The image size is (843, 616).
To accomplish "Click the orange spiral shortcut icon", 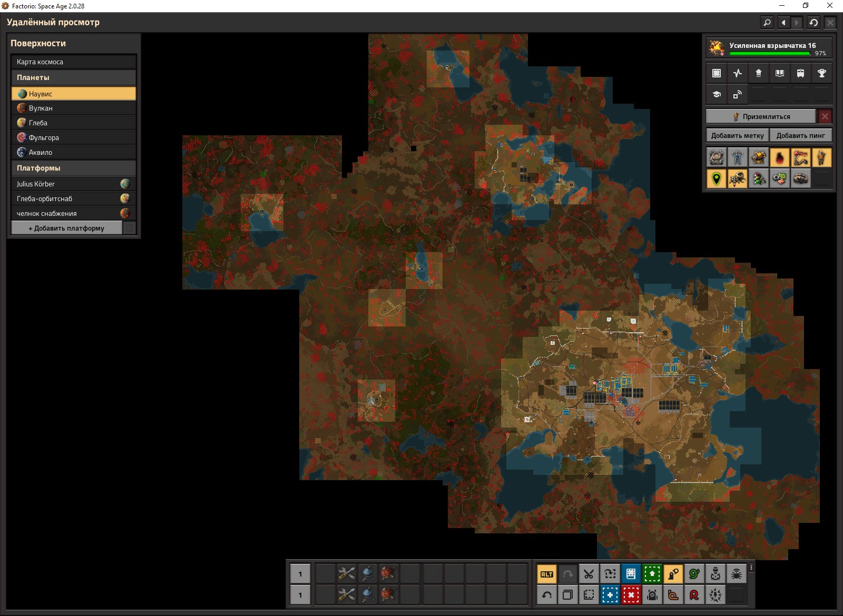I will [673, 595].
